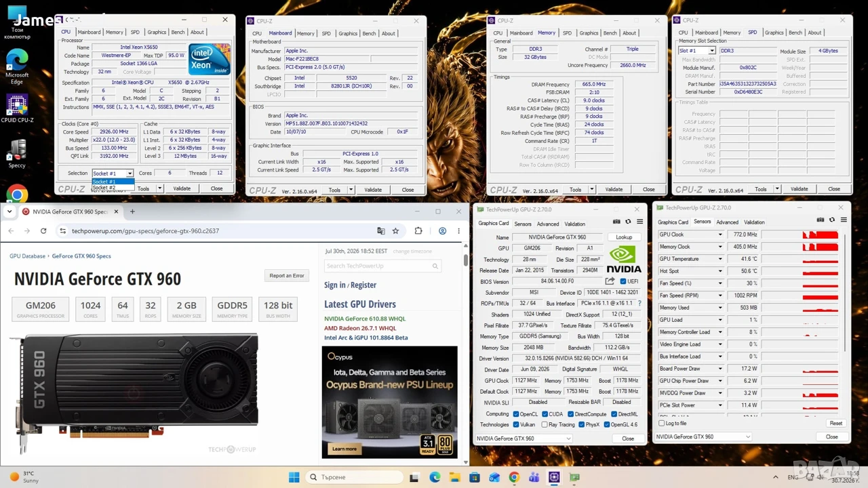The height and width of the screenshot is (488, 868).
Task: Enable the Ray Tracing checkbox
Action: (545, 425)
